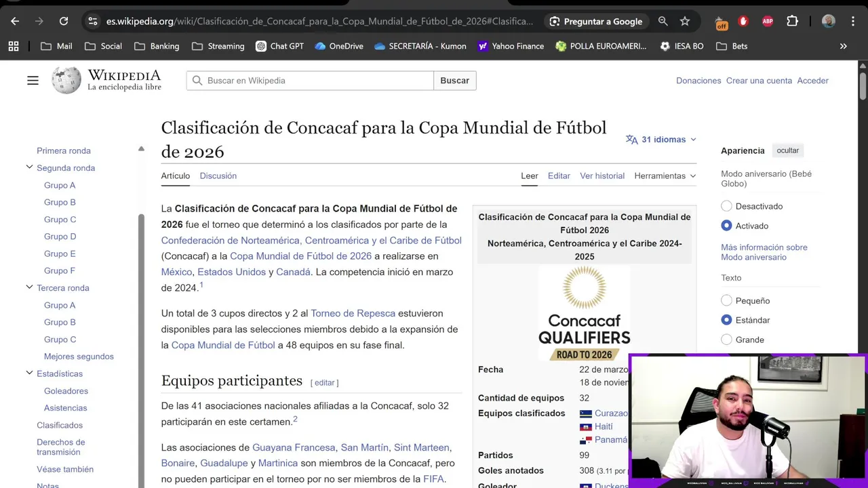Viewport: 868px width, 488px height.
Task: Click the red shield extension icon
Action: [743, 21]
